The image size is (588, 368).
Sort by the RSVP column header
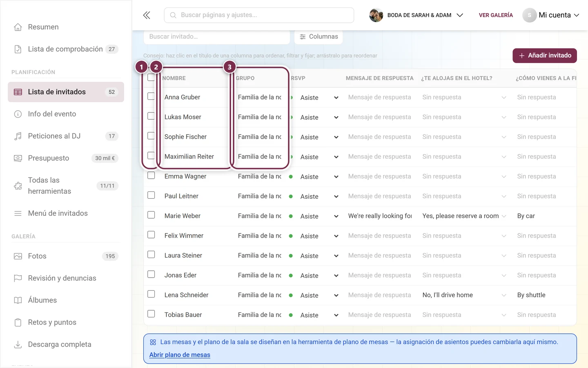pos(298,78)
